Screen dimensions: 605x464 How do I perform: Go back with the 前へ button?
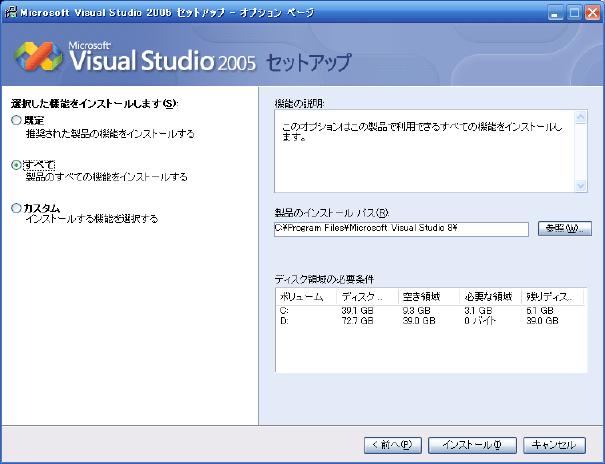(x=392, y=445)
